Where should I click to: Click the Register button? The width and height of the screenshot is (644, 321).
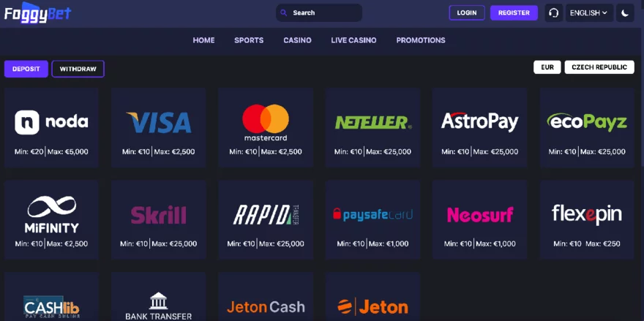[514, 13]
